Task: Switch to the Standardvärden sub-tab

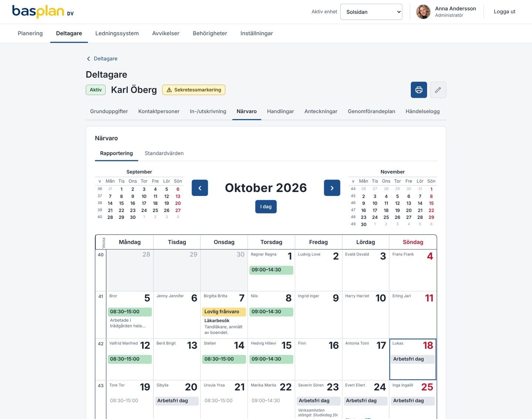Action: click(164, 153)
